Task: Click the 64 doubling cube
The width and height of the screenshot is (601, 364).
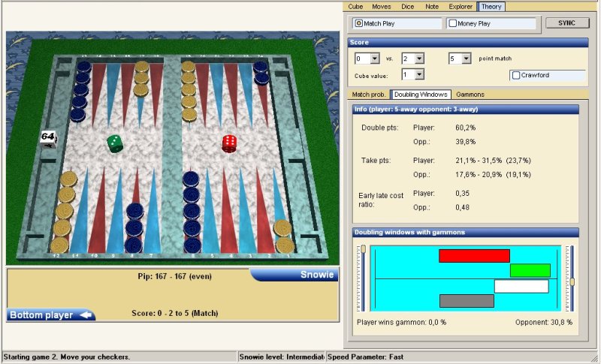Action: click(48, 137)
